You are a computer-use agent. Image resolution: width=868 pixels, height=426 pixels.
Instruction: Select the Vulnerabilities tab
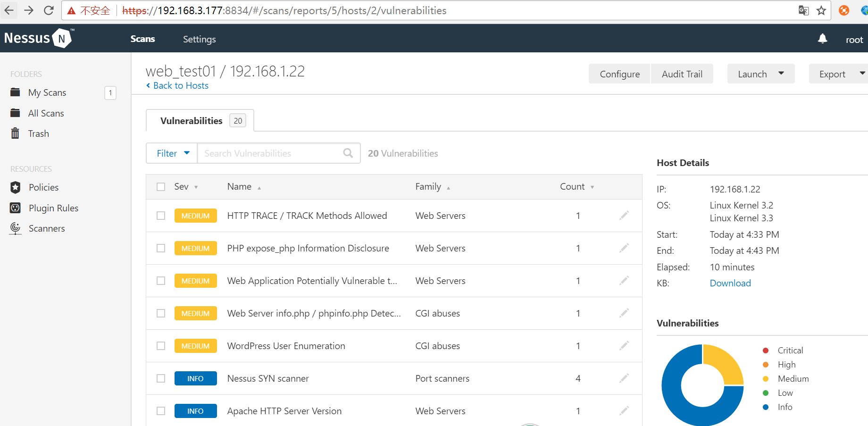click(200, 121)
